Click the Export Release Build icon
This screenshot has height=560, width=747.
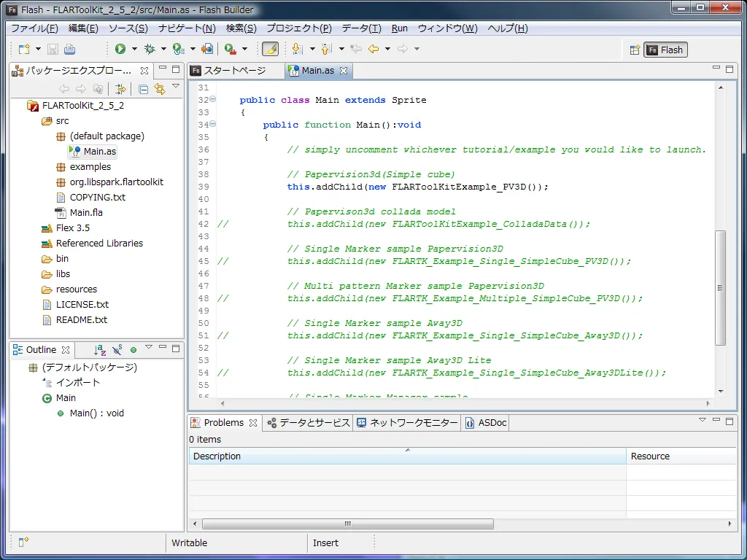(207, 49)
